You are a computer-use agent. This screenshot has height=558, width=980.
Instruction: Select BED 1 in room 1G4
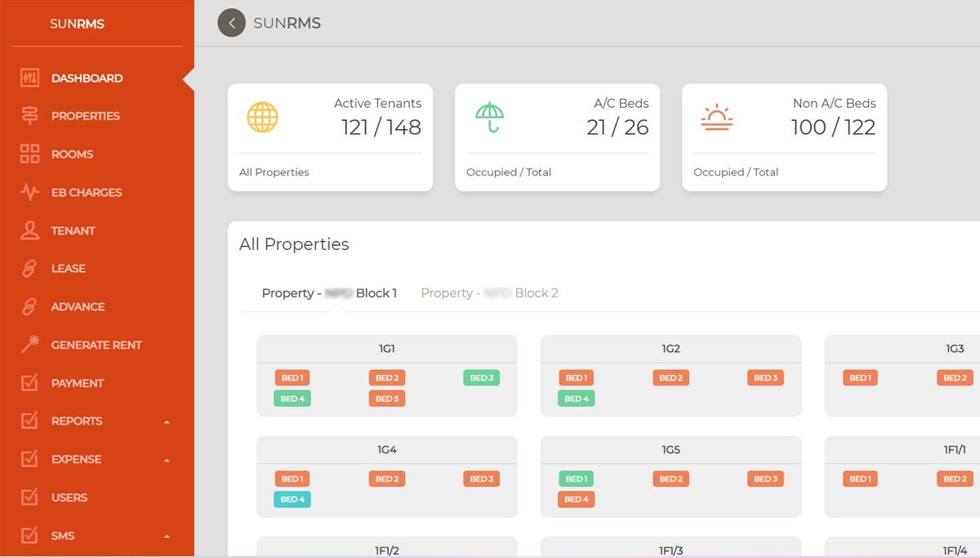tap(292, 479)
